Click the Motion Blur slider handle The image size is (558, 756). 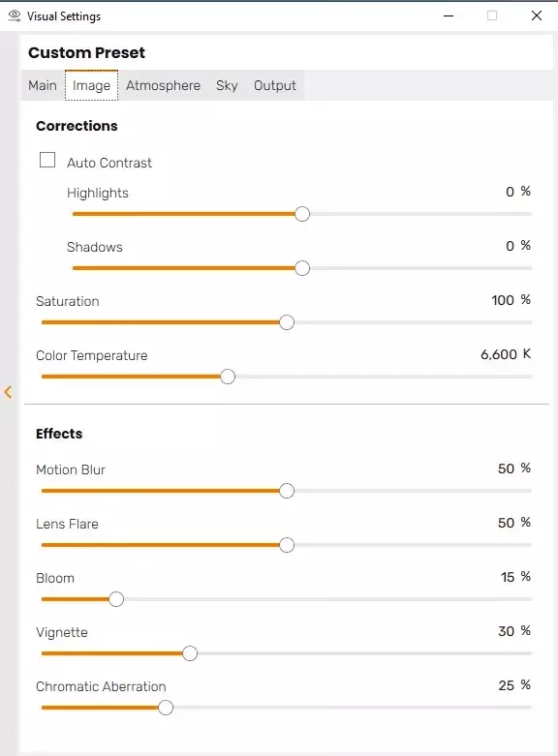click(x=287, y=491)
